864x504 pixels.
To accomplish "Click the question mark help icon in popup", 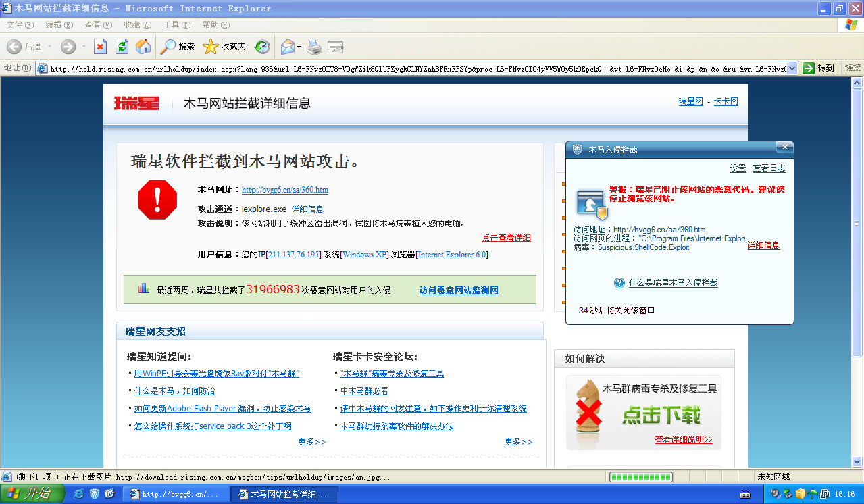I will [x=619, y=283].
